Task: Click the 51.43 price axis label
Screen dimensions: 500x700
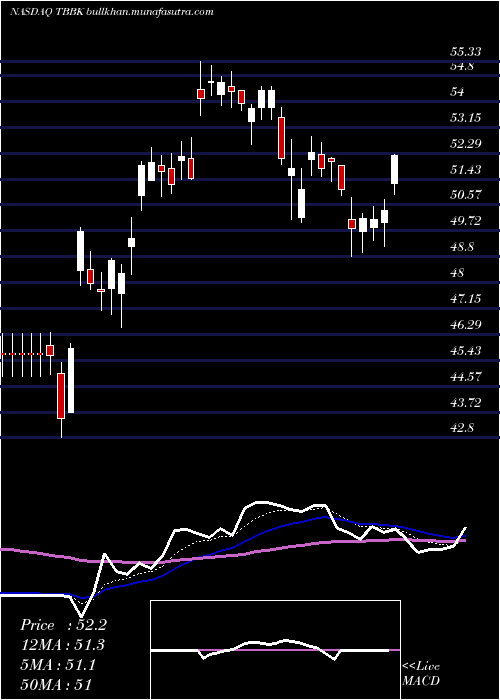Action: click(x=466, y=169)
